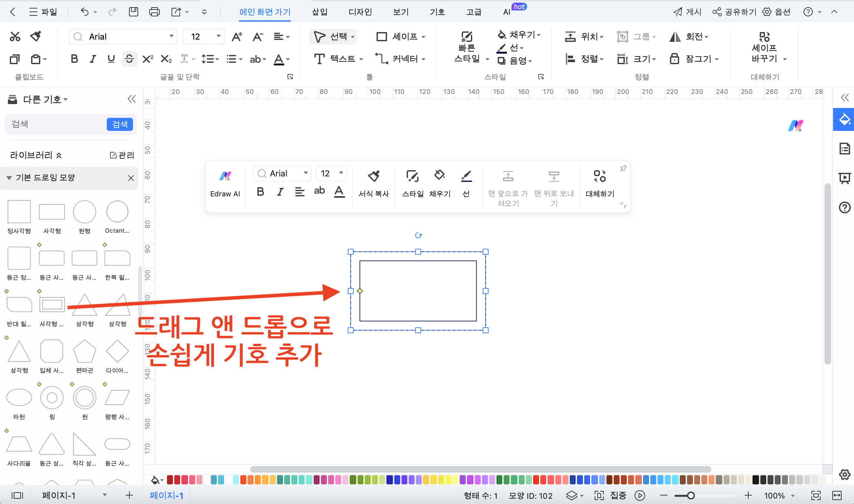Select the 펜타곤 shape thumbnail
The image size is (854, 504).
[84, 351]
